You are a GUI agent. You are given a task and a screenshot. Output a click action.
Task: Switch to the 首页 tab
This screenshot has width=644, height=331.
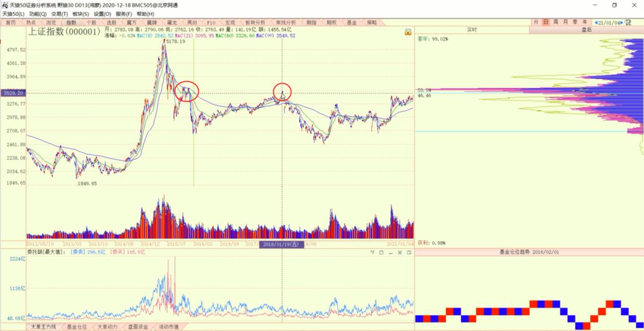coord(11,22)
